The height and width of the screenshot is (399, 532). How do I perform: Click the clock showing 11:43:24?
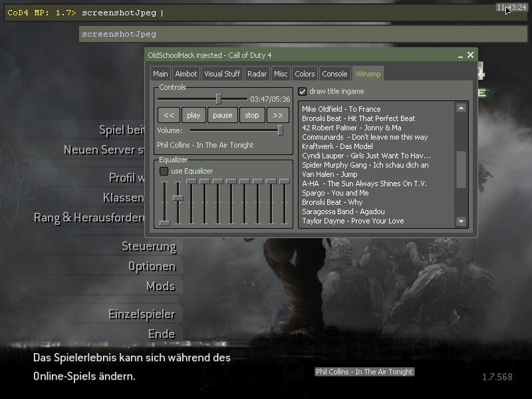[x=511, y=7]
